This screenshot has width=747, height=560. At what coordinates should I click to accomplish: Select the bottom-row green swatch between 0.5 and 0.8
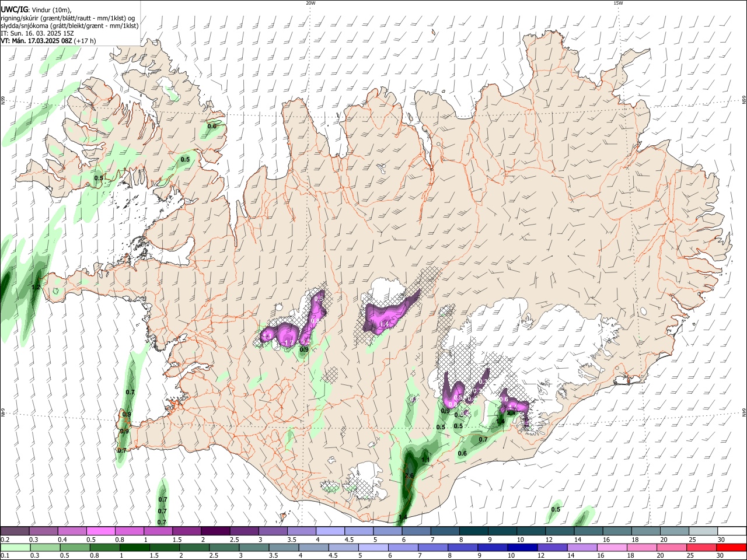click(x=74, y=547)
